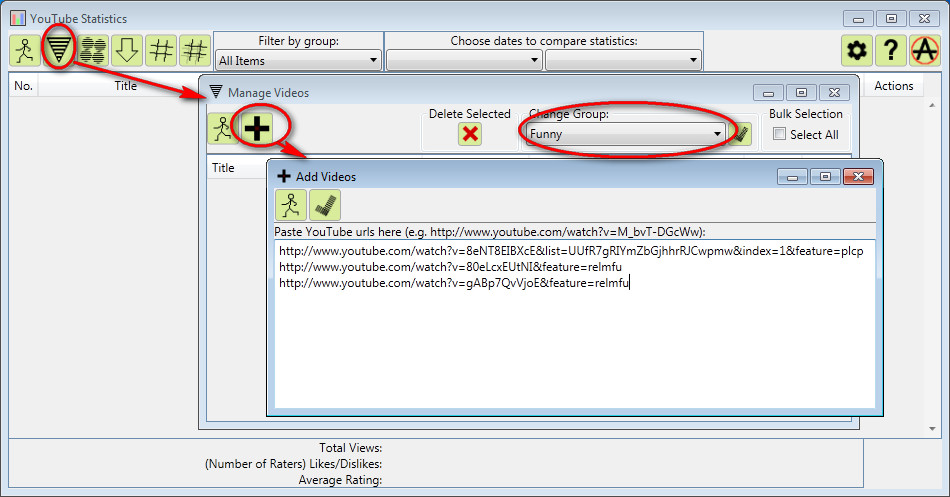950x497 pixels.
Task: Open settings gear icon in main window
Action: (857, 50)
